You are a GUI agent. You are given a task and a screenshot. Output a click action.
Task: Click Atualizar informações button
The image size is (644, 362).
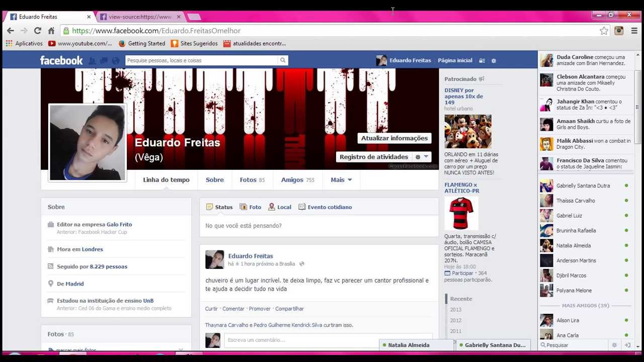tap(394, 138)
